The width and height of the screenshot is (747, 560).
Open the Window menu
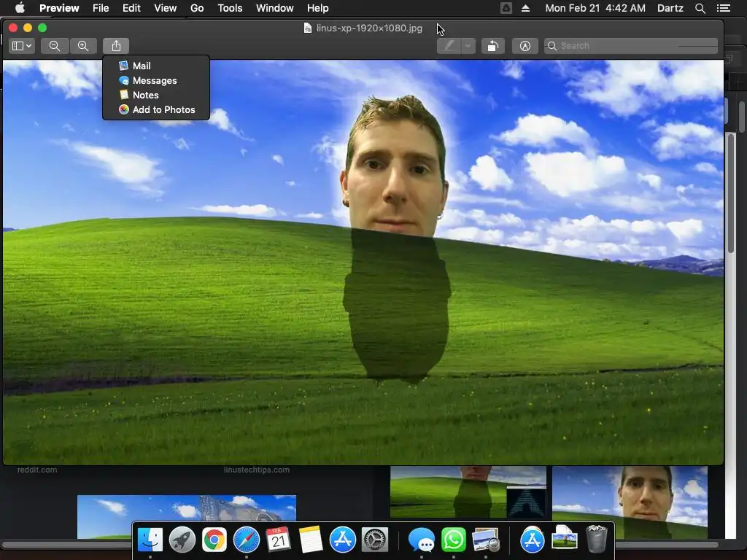[x=275, y=8]
